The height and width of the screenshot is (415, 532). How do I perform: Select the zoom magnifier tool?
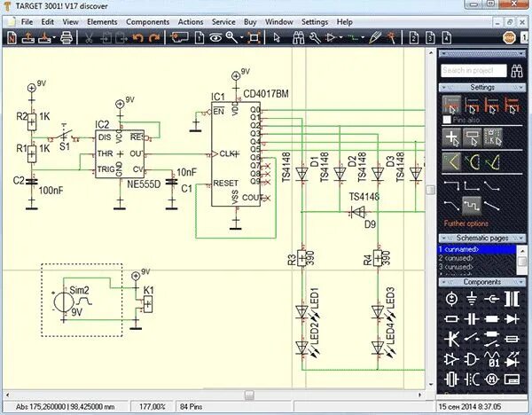(x=232, y=37)
